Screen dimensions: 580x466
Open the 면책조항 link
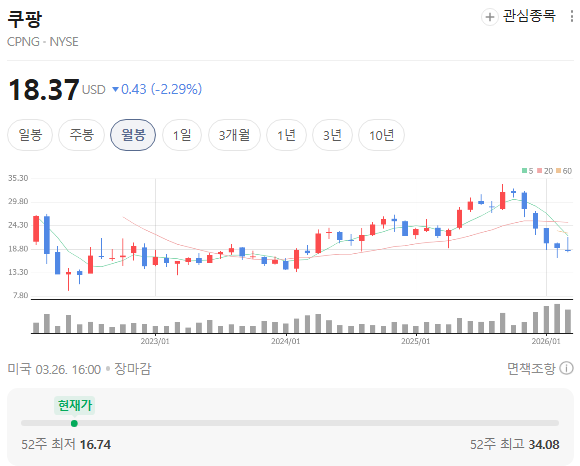pyautogui.click(x=531, y=368)
